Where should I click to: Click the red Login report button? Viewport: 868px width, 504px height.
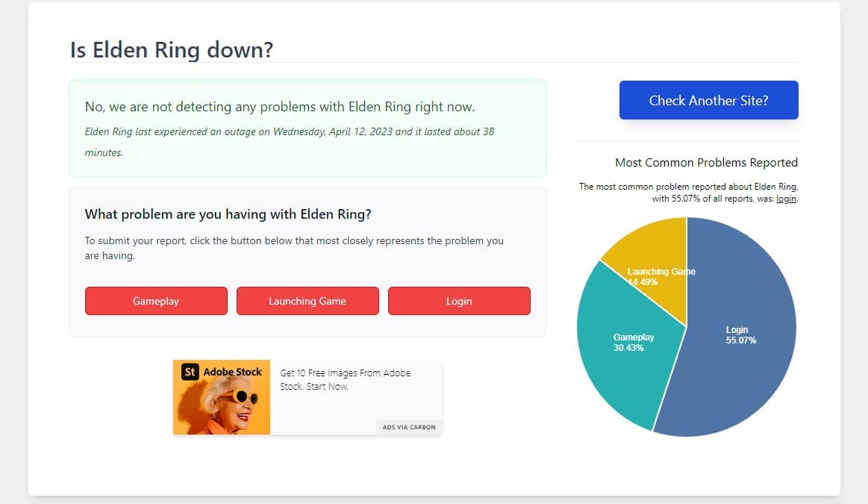coord(459,301)
